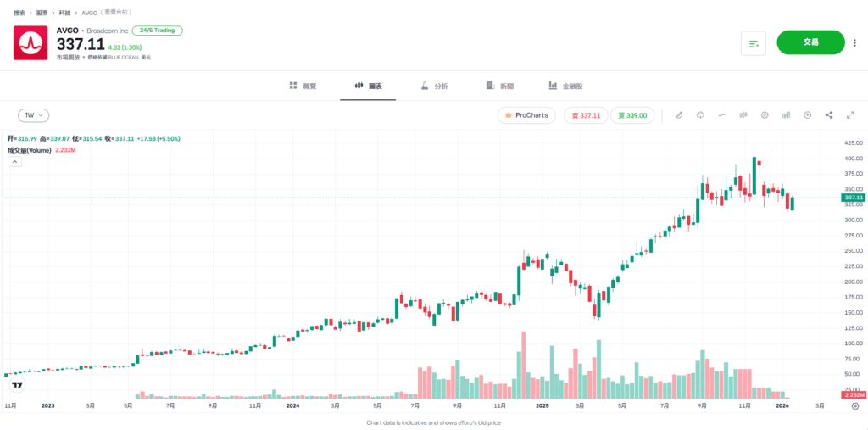Click the chart time-axis settings icon
Screen dimensions: 868x430
pos(854,406)
